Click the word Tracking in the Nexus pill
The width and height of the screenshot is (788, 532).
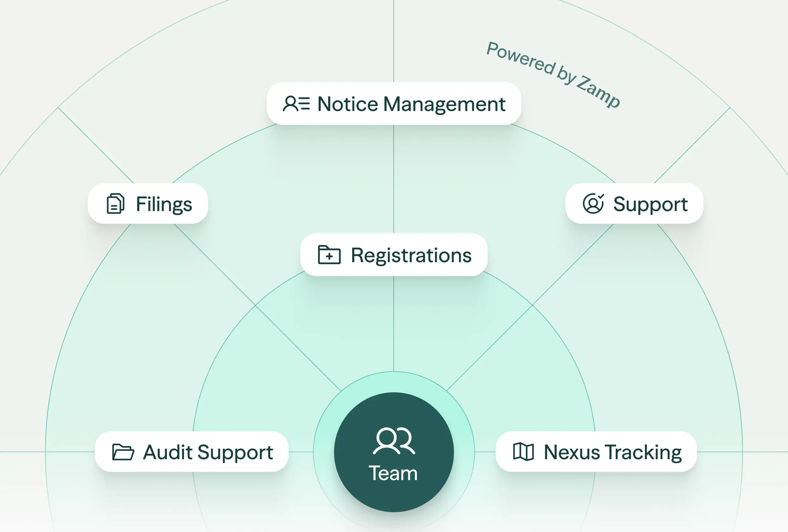point(643,452)
